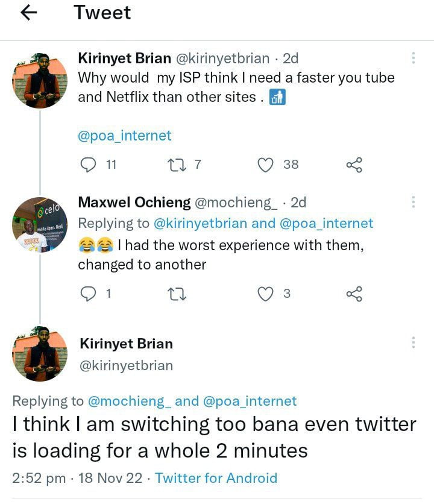Reply to Kirinyet Brian's first tweet

click(89, 165)
